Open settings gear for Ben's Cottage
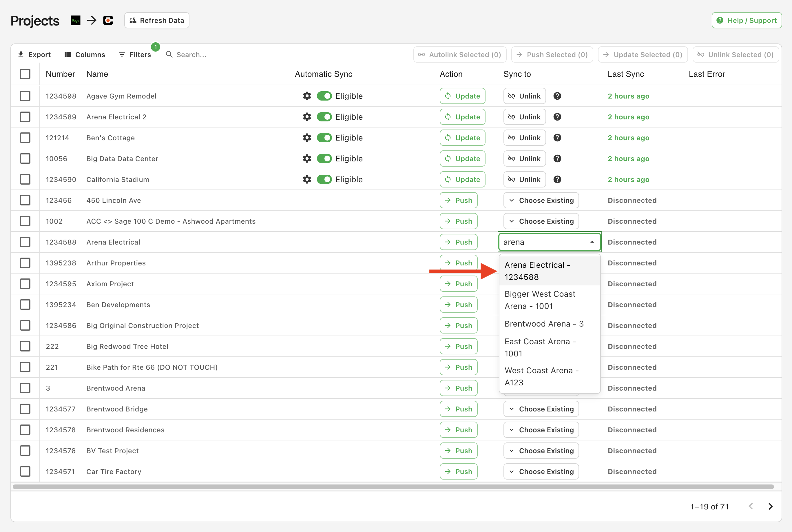Viewport: 792px width, 532px height. pyautogui.click(x=307, y=138)
